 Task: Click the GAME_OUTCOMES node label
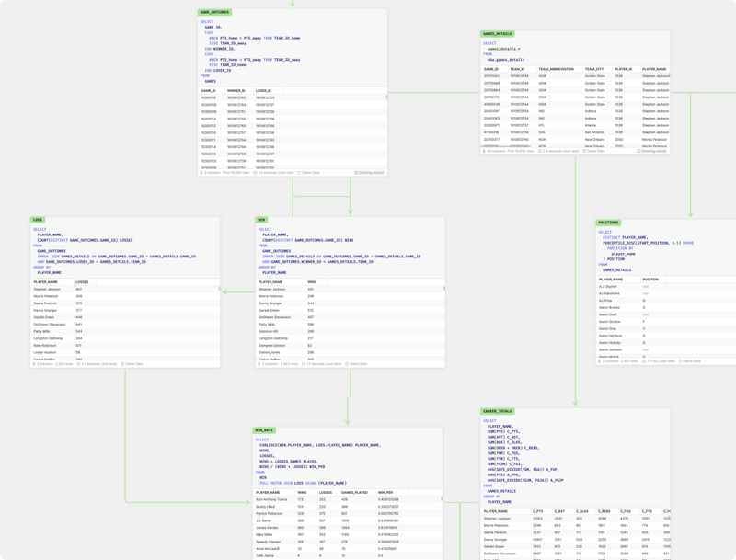pos(214,13)
